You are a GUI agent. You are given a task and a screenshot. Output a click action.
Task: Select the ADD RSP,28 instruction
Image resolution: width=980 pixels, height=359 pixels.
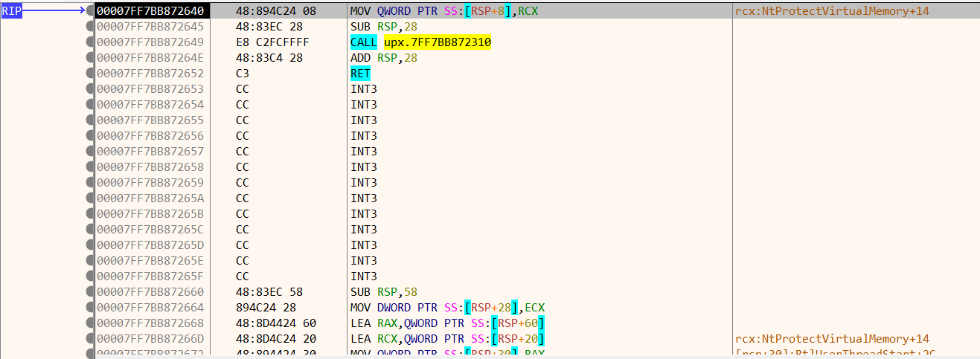pos(383,58)
